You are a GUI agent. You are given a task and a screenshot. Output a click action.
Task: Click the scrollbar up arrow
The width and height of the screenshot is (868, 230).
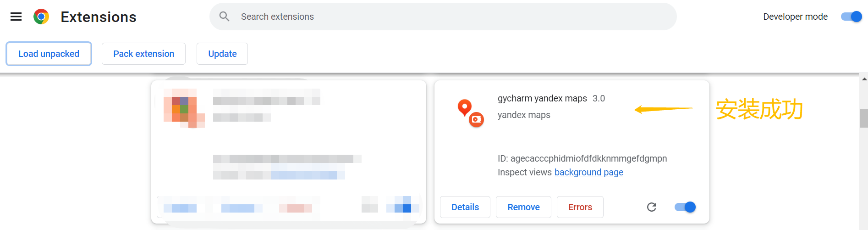coord(864,79)
